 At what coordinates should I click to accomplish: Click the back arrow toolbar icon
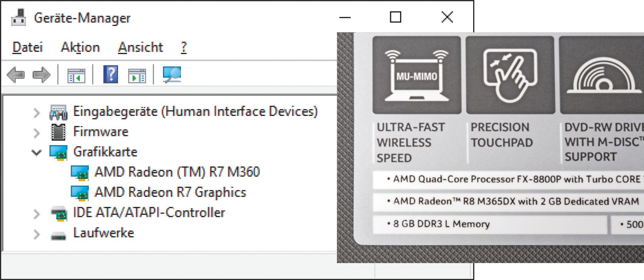(16, 75)
